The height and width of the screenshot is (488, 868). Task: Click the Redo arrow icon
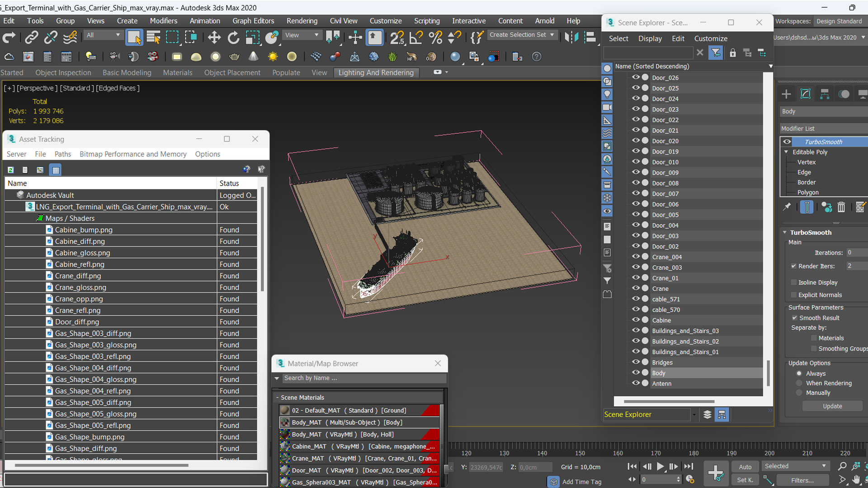(9, 38)
